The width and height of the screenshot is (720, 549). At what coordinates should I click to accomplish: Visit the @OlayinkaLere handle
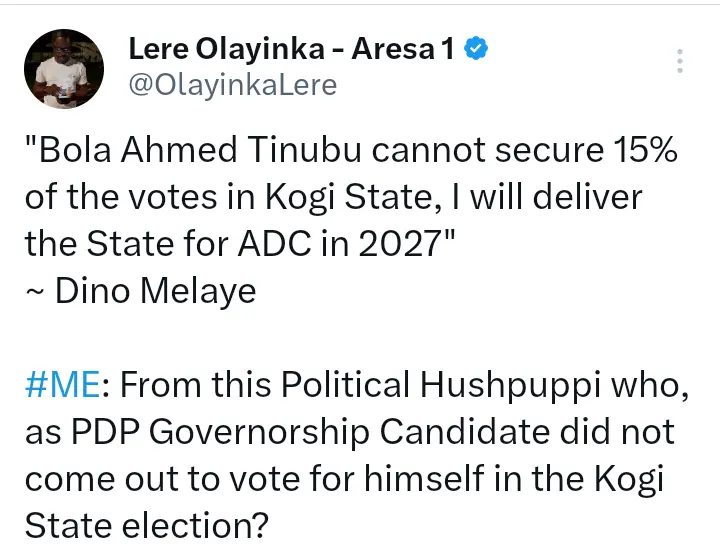coord(232,85)
